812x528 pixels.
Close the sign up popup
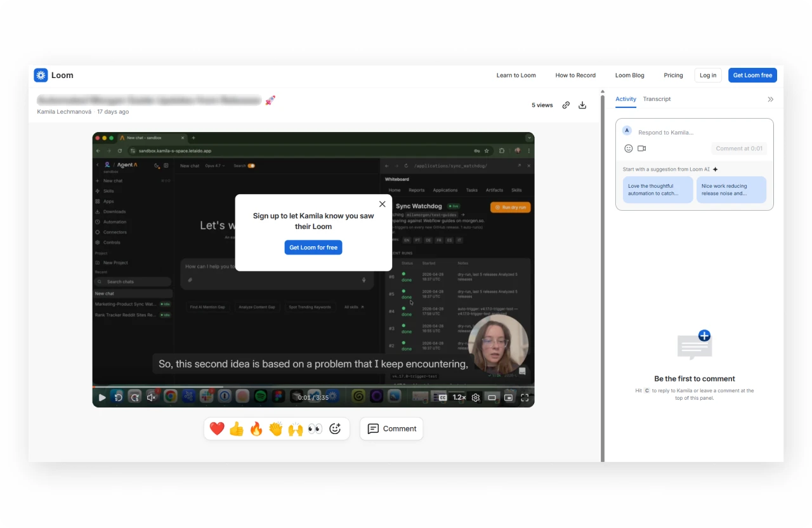tap(382, 204)
